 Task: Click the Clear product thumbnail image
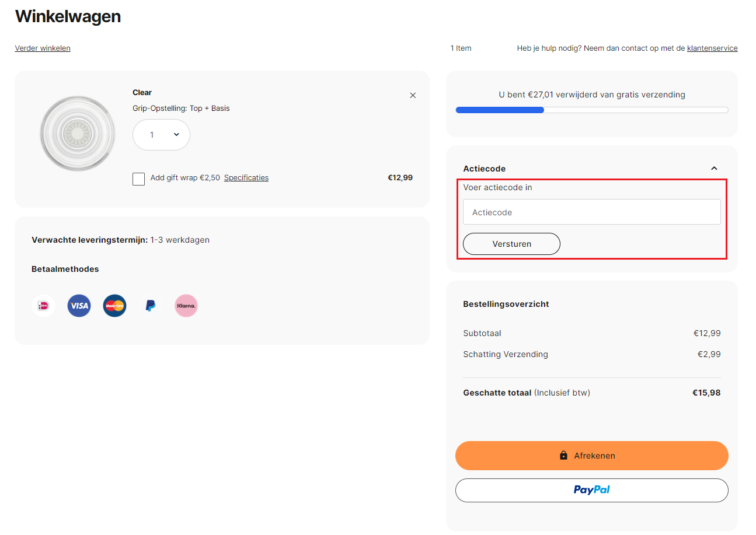click(x=77, y=133)
